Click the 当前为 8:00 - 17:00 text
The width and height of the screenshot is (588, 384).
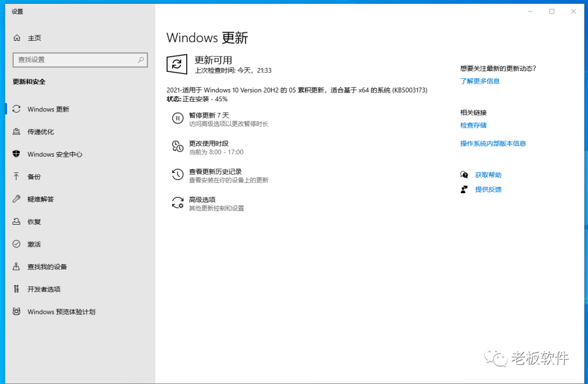(216, 152)
